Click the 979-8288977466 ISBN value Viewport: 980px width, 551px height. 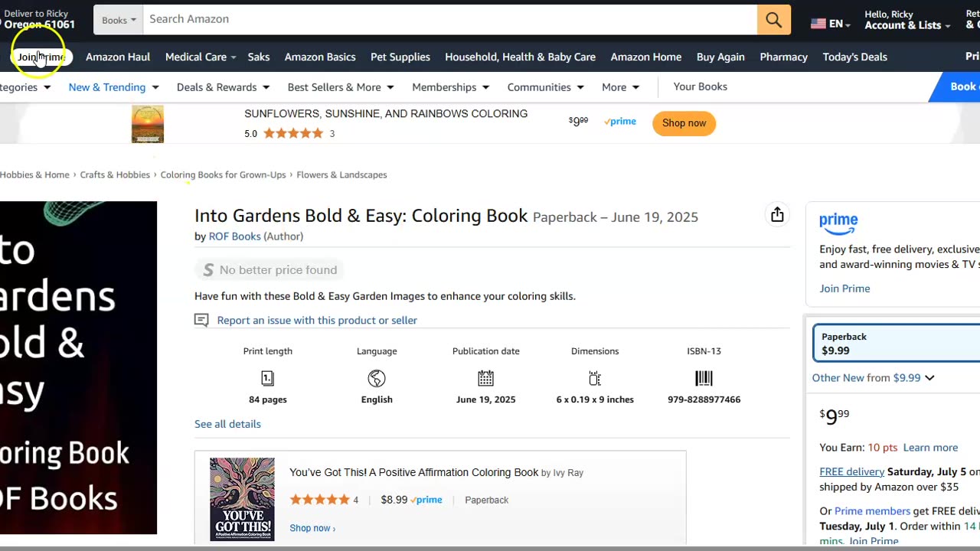pos(704,399)
